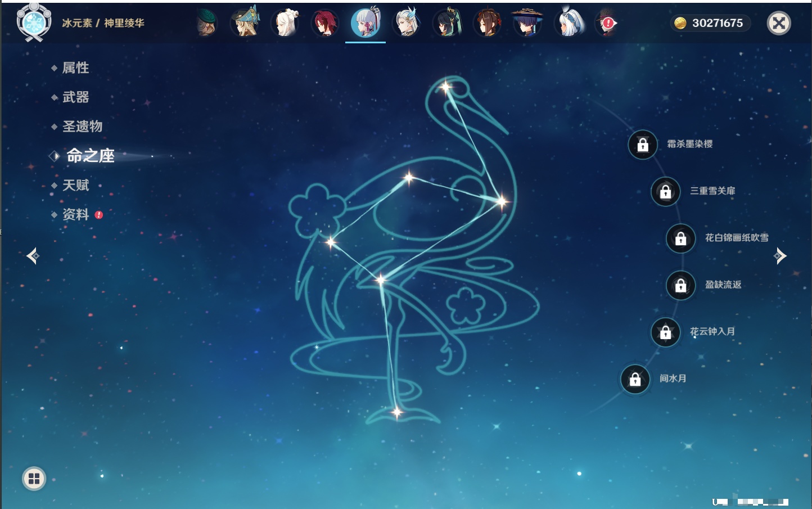Go to next character with right arrow
812x509 pixels.
(x=780, y=256)
